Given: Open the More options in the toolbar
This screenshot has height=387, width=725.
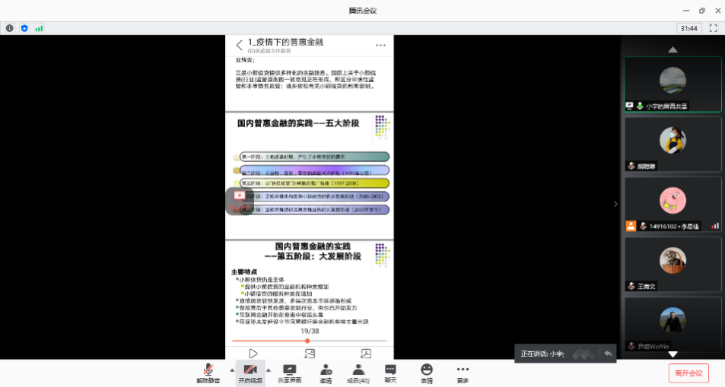Looking at the screenshot, I should click(x=462, y=373).
